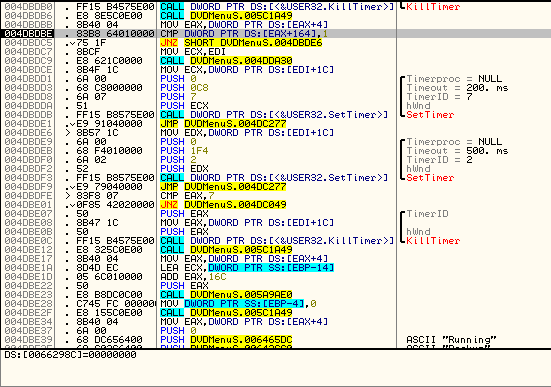Select the JNZ DVDMenuS.004DC049 instruction
Viewport: 551px width, 387px height.
223,205
